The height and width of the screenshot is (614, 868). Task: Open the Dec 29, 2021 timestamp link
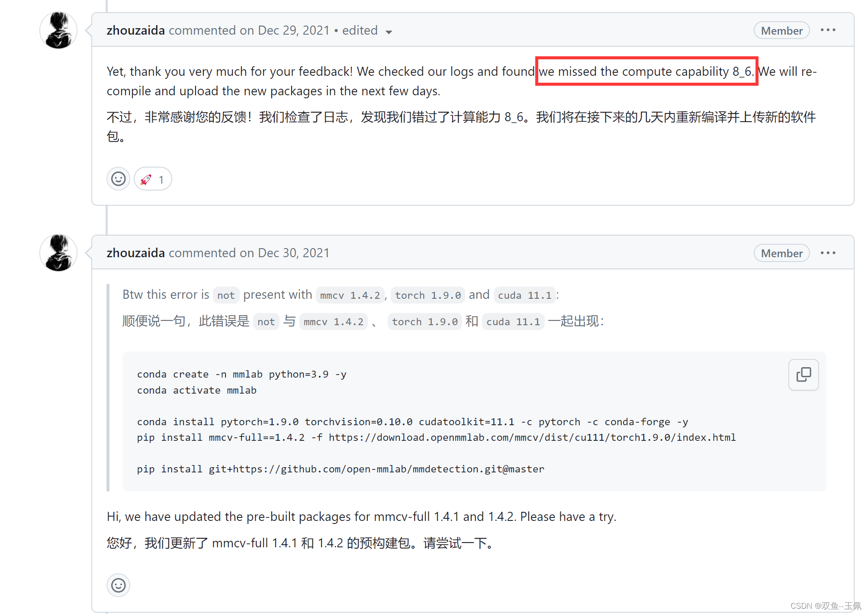pos(293,30)
